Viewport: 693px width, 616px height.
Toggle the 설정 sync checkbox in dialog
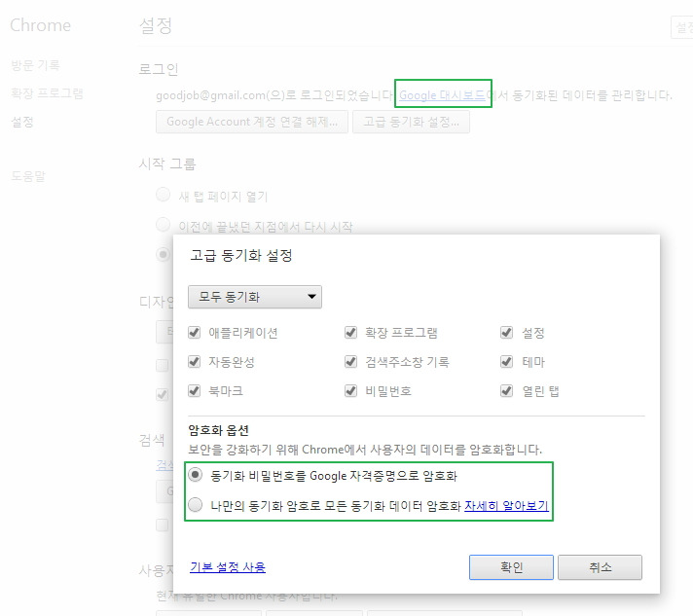(x=506, y=332)
